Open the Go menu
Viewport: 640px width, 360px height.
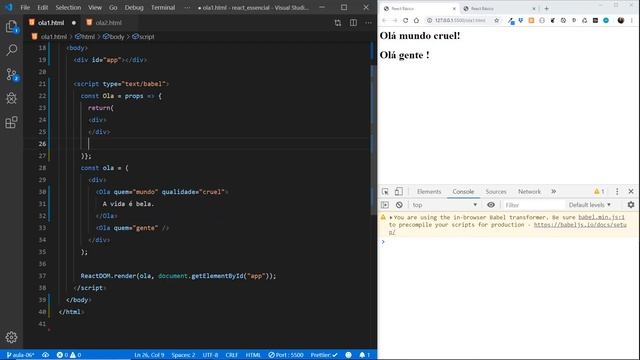click(x=113, y=8)
